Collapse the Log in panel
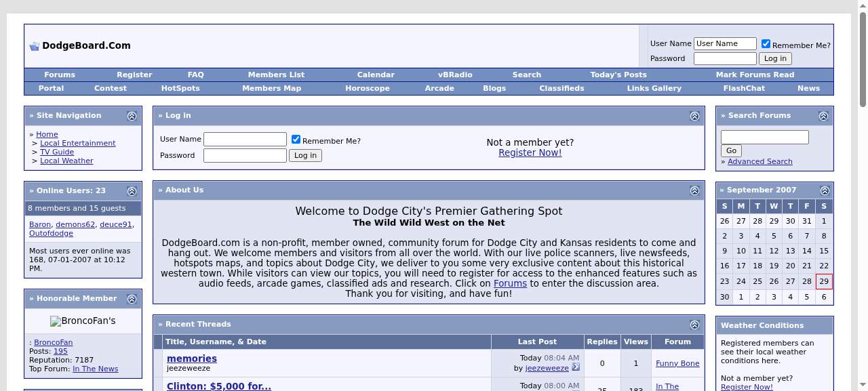The width and height of the screenshot is (868, 391). point(694,116)
